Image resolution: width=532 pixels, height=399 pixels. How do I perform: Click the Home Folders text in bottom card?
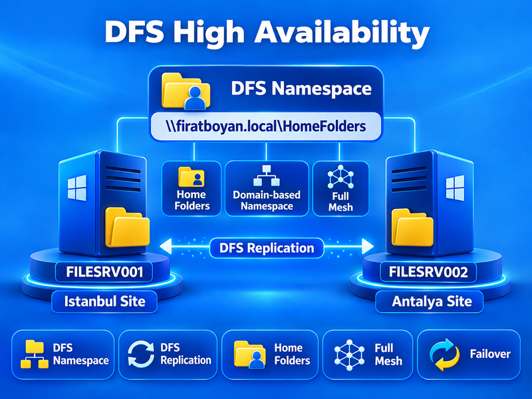[x=292, y=354]
